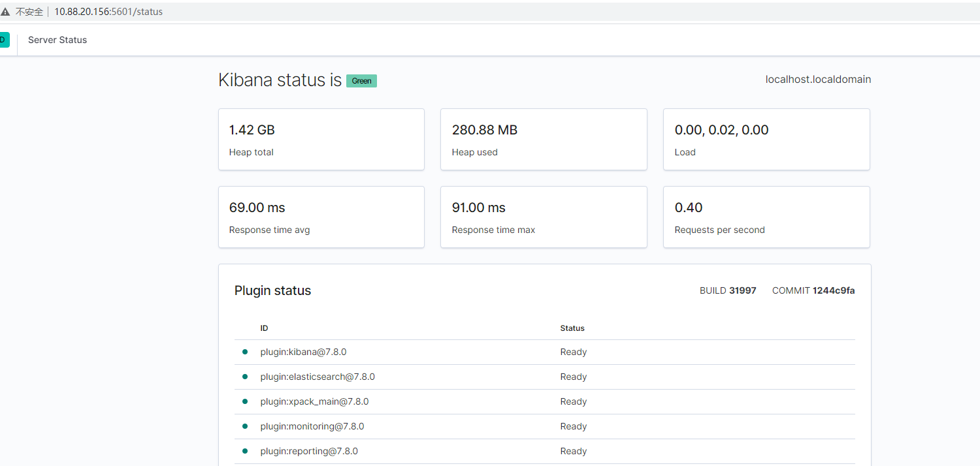This screenshot has width=980, height=466.
Task: Click the green dot for plugin:kibana@7.8.0
Action: [x=245, y=352]
